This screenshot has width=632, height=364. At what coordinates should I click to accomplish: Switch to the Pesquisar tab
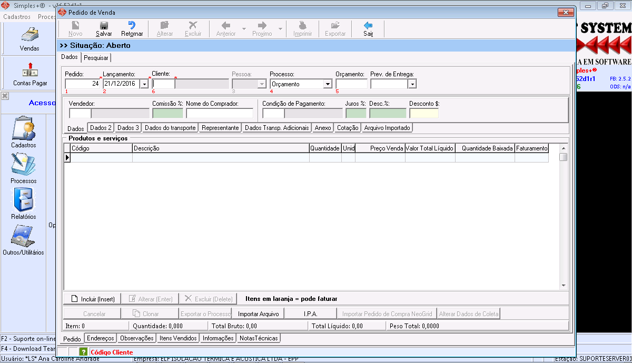(96, 58)
